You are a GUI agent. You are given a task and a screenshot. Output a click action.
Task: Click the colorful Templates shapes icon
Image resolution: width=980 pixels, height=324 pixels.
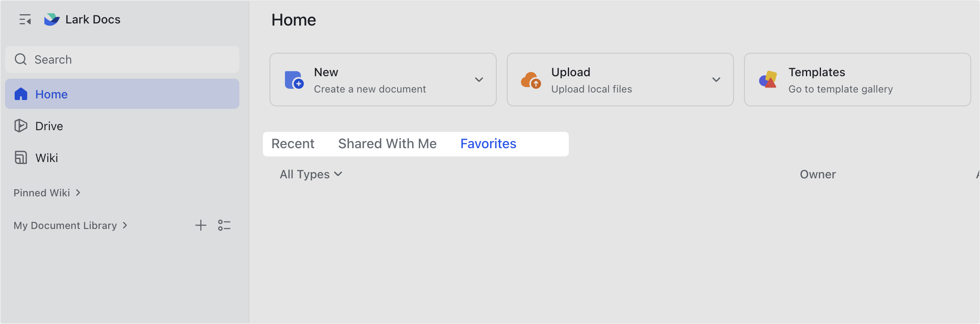(768, 80)
